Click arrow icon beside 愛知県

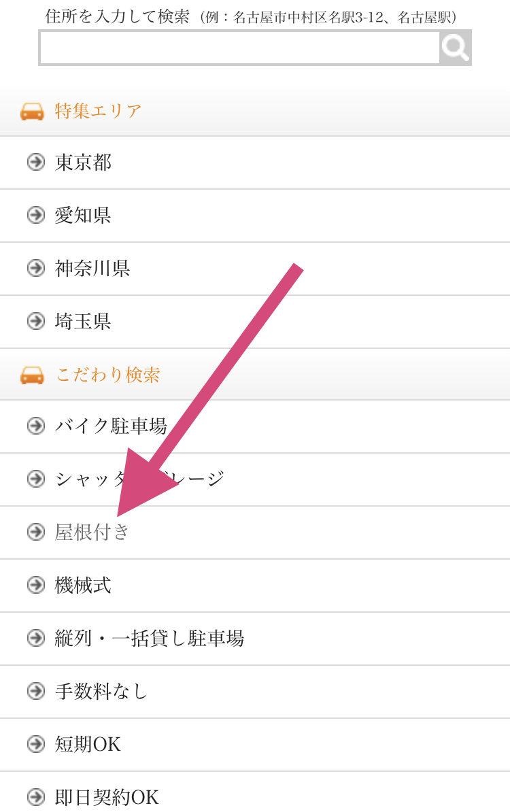(x=36, y=215)
